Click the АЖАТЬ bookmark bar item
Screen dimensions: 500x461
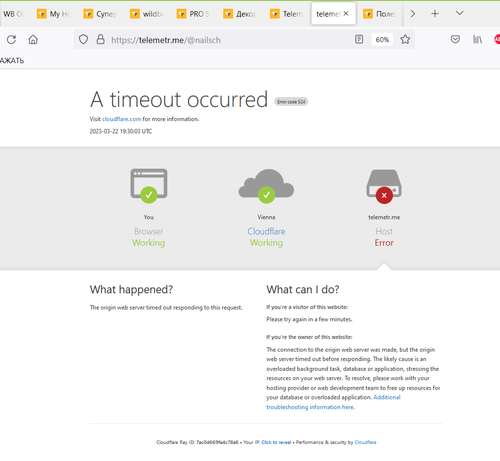click(x=12, y=61)
